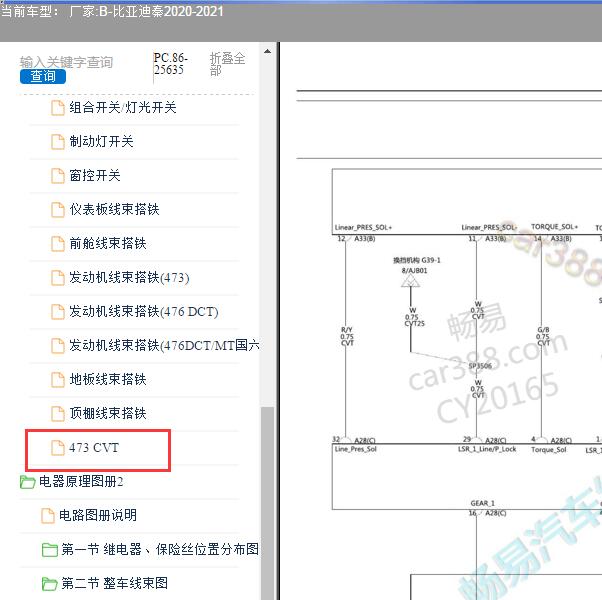
Task: Click the document icon beside 组合开关/灯光开关
Action: (x=58, y=108)
